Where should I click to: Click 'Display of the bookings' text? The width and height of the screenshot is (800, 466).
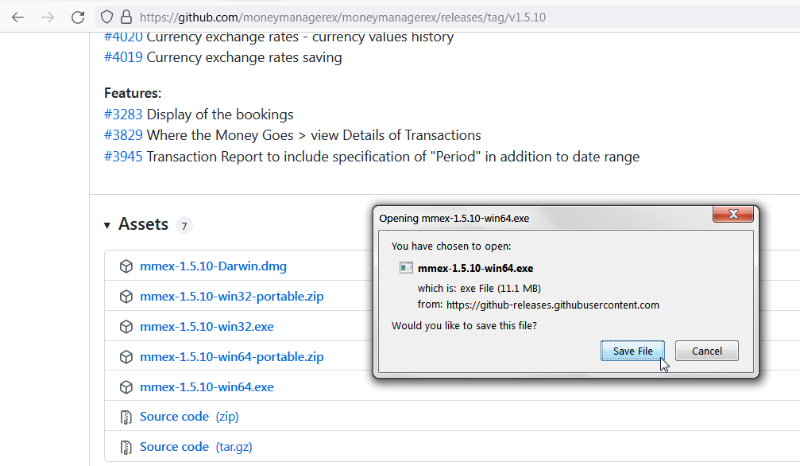pos(220,114)
